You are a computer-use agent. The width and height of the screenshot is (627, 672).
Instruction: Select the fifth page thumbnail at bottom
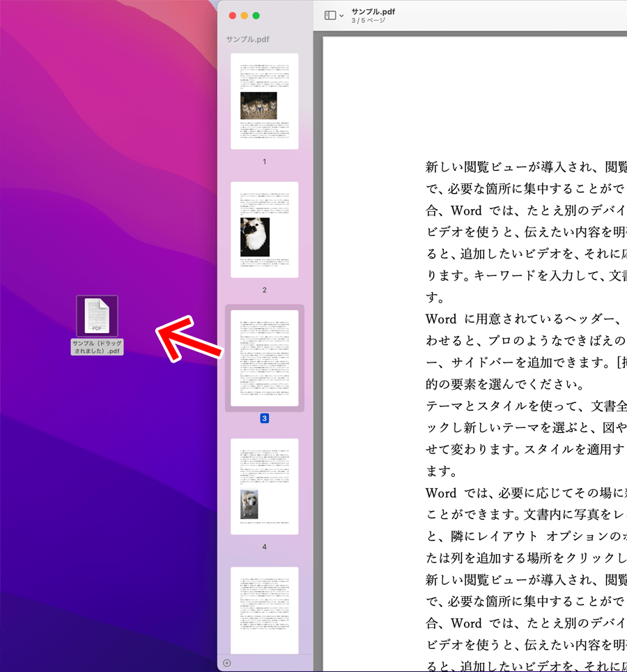[x=264, y=610]
